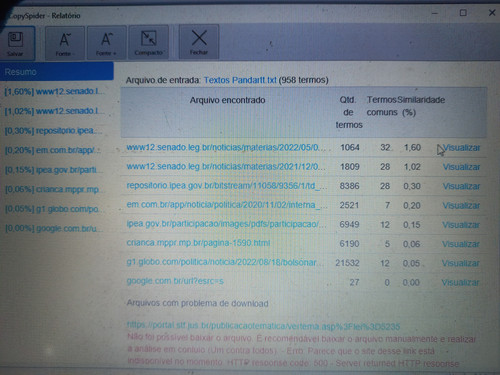500x375 pixels.
Task: Select the term count value 21532
Action: [347, 263]
